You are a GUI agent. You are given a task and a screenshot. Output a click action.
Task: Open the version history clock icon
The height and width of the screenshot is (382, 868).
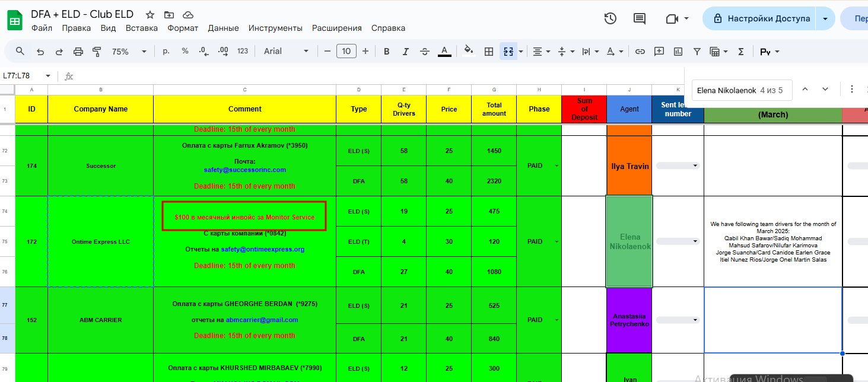point(610,18)
